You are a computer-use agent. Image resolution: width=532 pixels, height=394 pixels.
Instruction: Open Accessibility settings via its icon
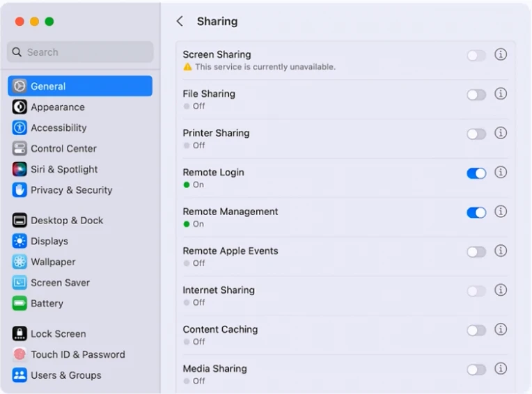19,128
